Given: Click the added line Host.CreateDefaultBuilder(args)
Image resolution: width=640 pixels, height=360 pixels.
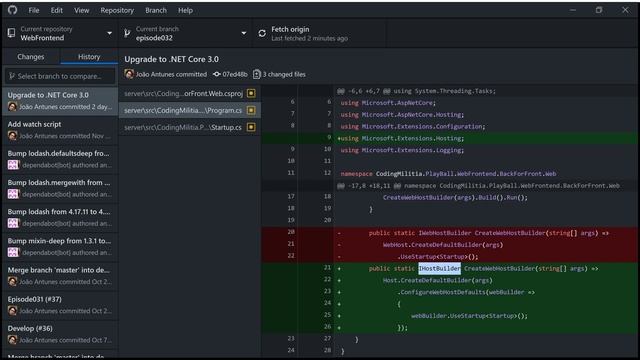Looking at the screenshot, I should point(449,280).
